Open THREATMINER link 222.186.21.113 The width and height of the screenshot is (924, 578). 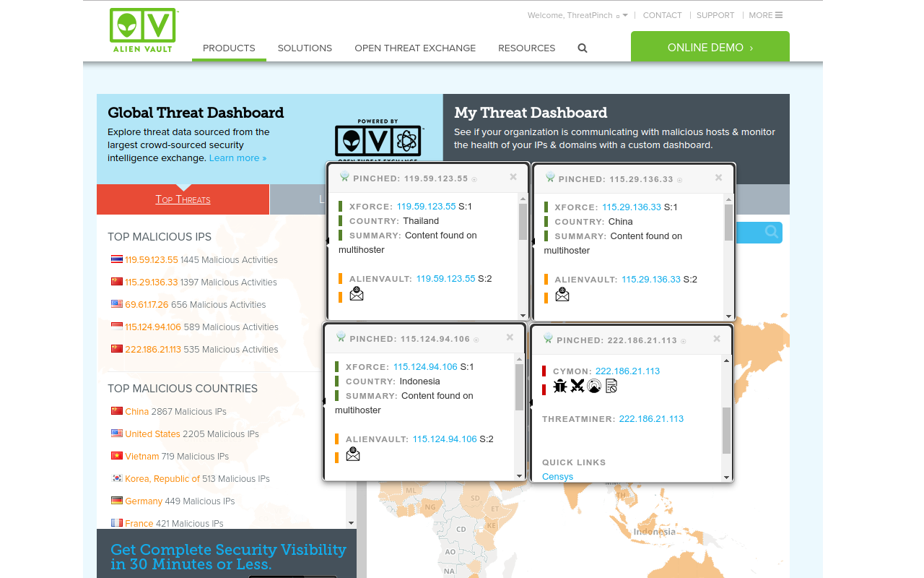651,419
